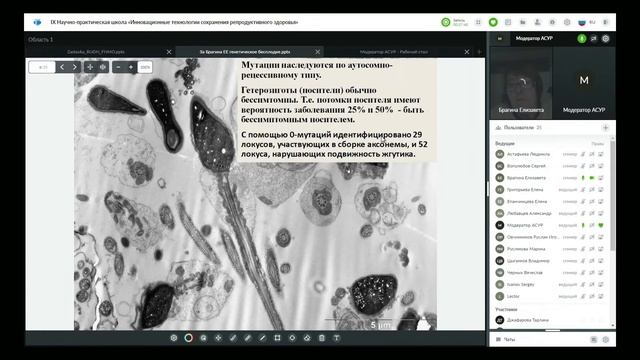Toggle green heart icon for Модератор АСУР row
This screenshot has height=360, width=640.
pos(601,225)
